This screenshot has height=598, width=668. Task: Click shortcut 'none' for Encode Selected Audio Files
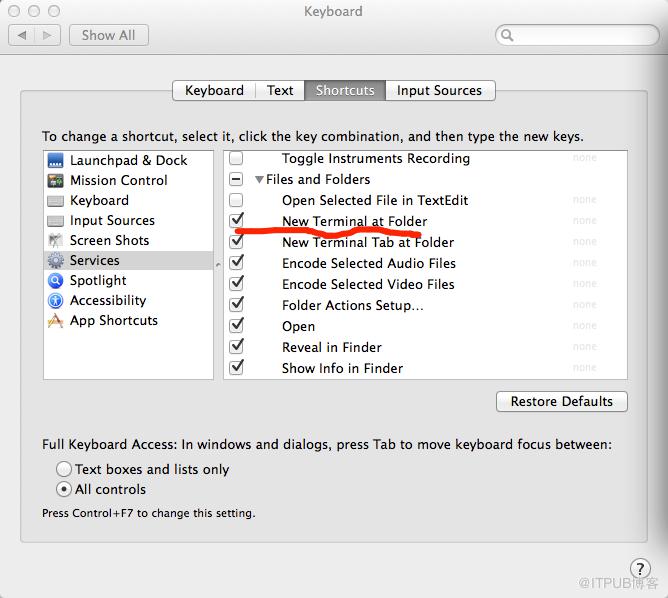pos(584,262)
